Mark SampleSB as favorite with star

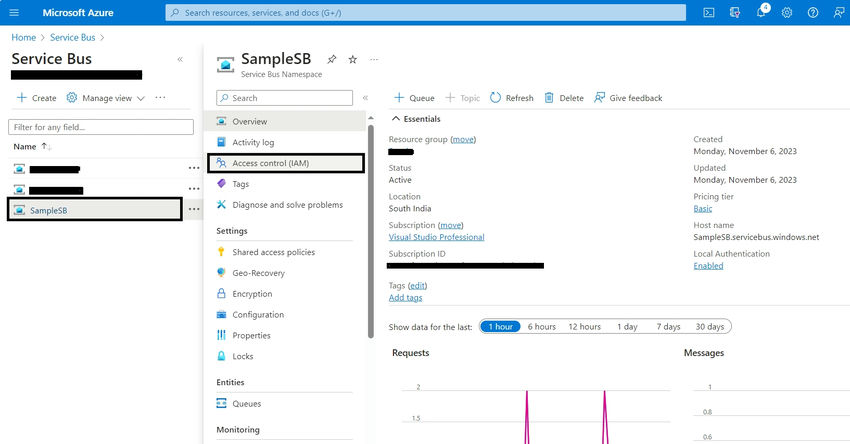(352, 59)
